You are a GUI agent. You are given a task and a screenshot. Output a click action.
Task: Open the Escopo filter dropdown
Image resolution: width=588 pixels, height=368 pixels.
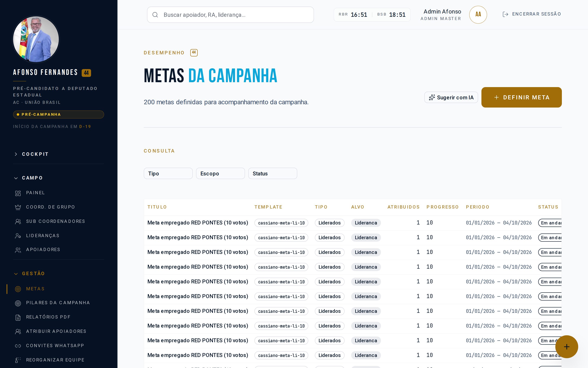pyautogui.click(x=220, y=173)
